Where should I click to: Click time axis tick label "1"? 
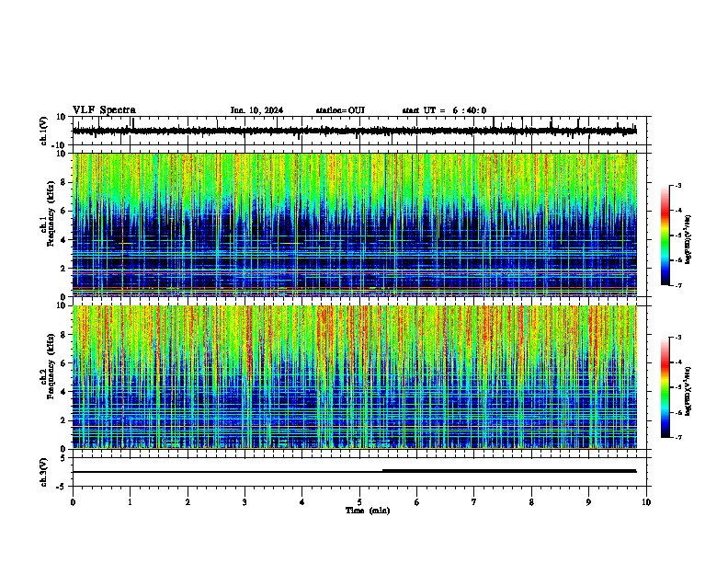tap(130, 502)
